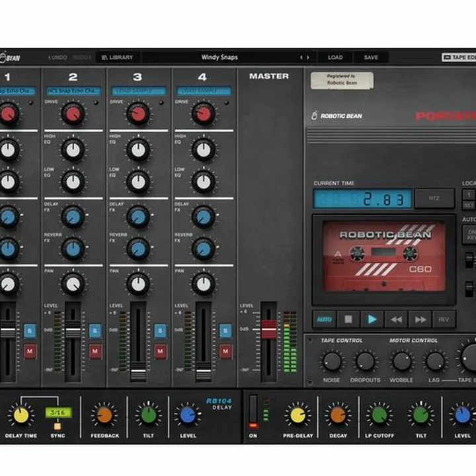476x476 pixels.
Task: Click channel 2 Low EQ knob
Action: tap(73, 182)
